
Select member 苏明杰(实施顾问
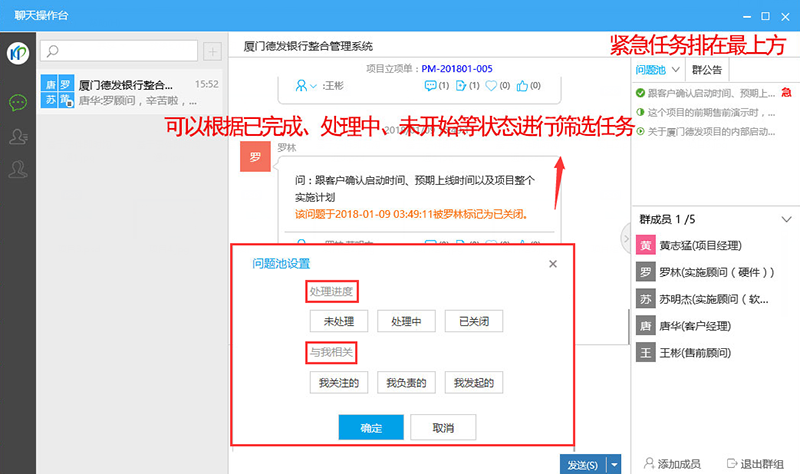tap(714, 299)
